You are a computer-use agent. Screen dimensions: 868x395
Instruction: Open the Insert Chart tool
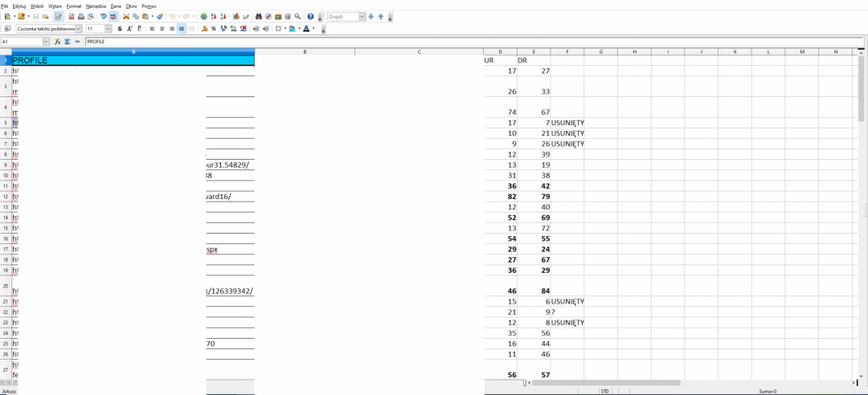(x=236, y=16)
